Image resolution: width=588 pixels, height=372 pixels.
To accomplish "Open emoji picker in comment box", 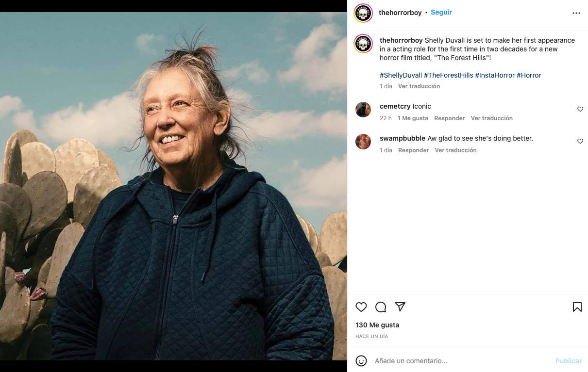I will coord(361,361).
